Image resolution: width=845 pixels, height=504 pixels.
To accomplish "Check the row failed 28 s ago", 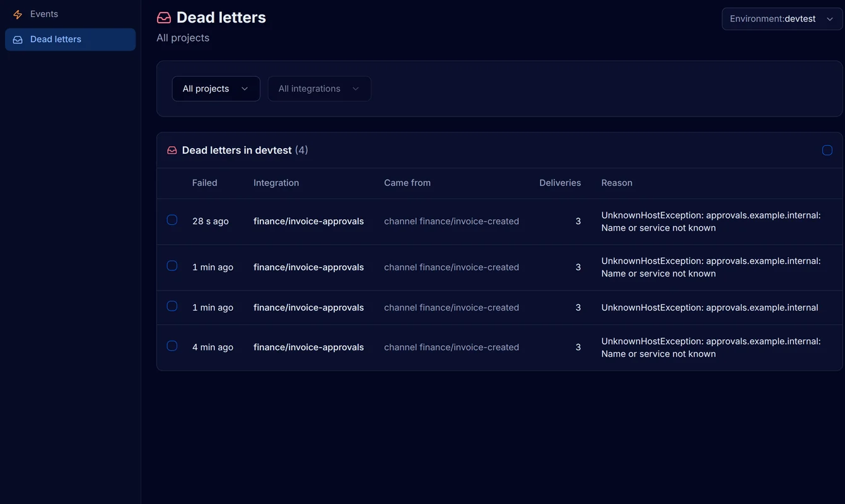I will coord(172,220).
